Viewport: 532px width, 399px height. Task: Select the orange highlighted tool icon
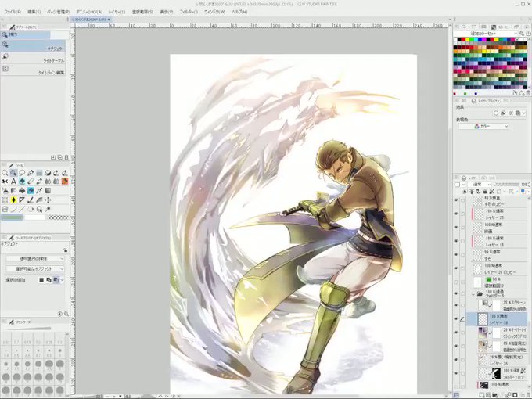click(x=65, y=182)
